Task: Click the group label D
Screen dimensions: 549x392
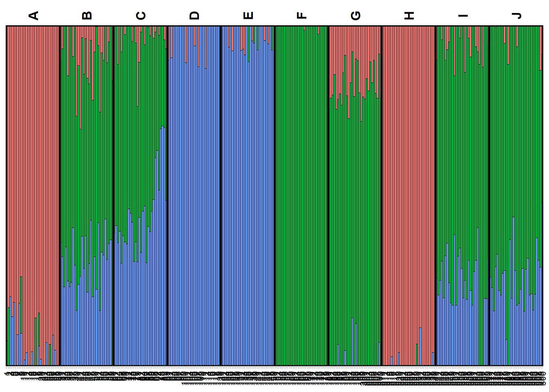Action: pos(194,16)
